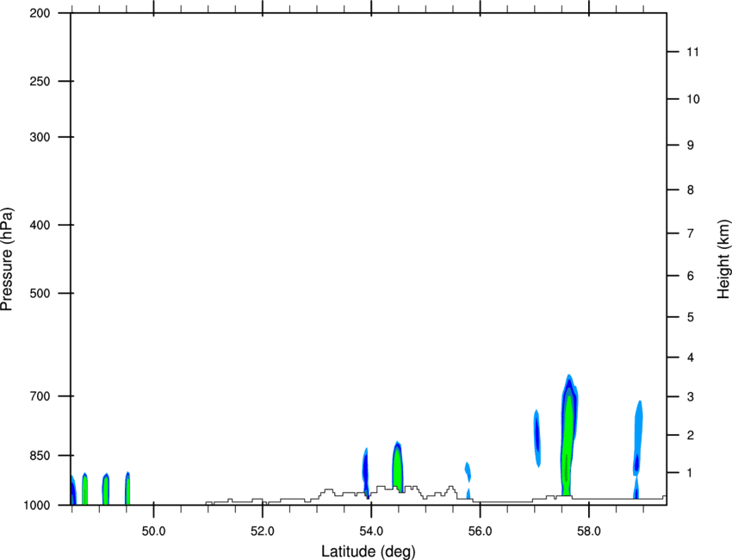The width and height of the screenshot is (732, 560).
Task: Click the 3 km height label
Action: 691,396
